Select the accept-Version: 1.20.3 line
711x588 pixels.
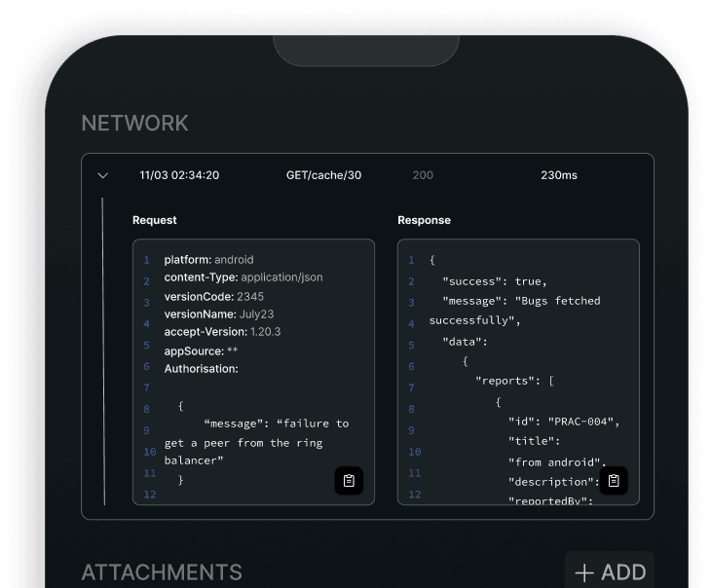(x=222, y=332)
